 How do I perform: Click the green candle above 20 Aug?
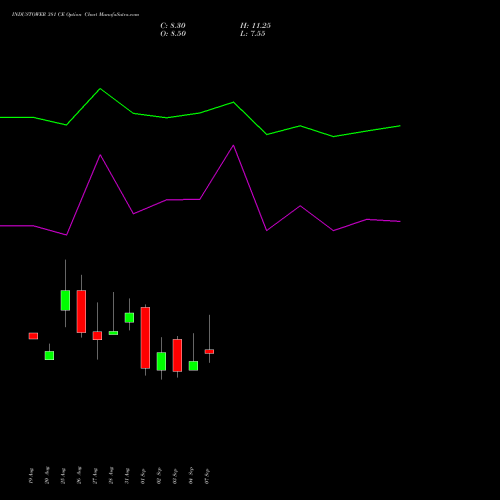tap(49, 355)
